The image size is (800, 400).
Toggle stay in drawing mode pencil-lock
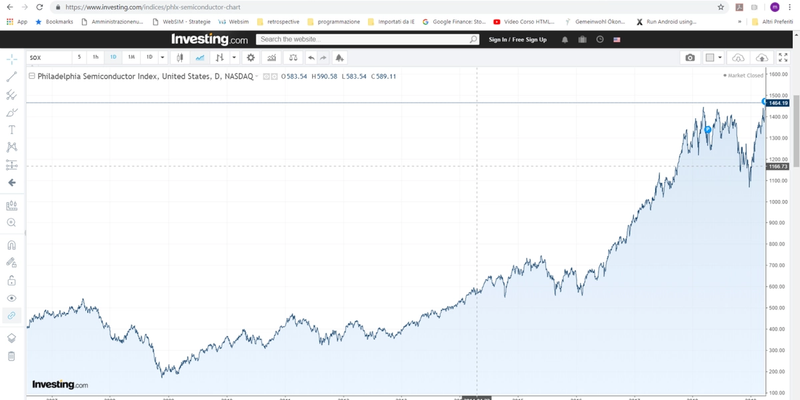tap(12, 263)
